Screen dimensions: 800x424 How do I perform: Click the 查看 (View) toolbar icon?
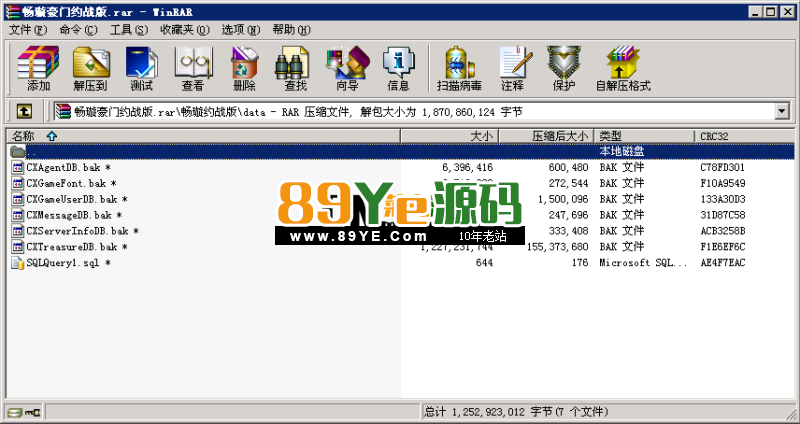point(193,68)
